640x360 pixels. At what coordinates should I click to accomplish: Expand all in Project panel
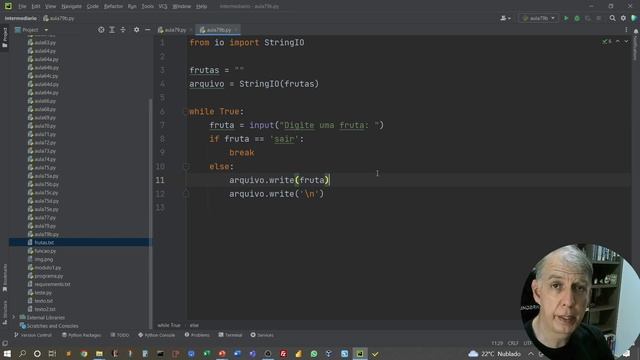[x=112, y=30]
